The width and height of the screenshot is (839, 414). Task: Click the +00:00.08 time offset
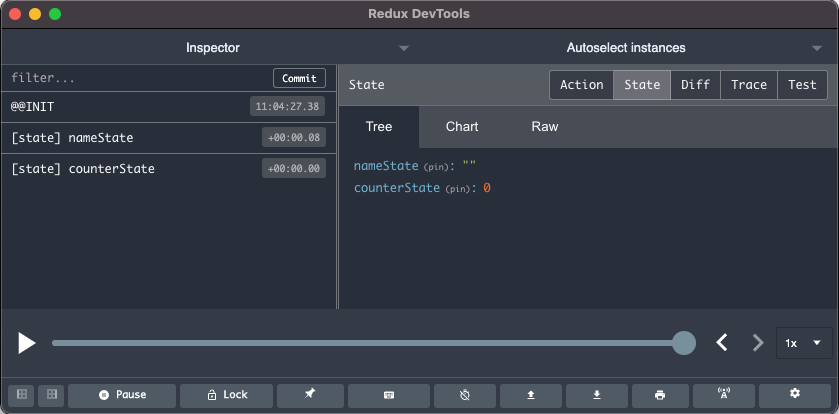pyautogui.click(x=294, y=137)
